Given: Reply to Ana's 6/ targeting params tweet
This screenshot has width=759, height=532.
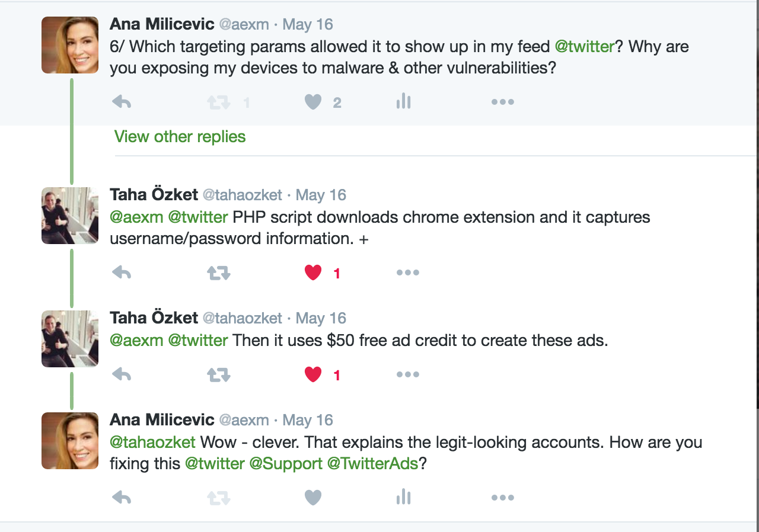Looking at the screenshot, I should 122,102.
